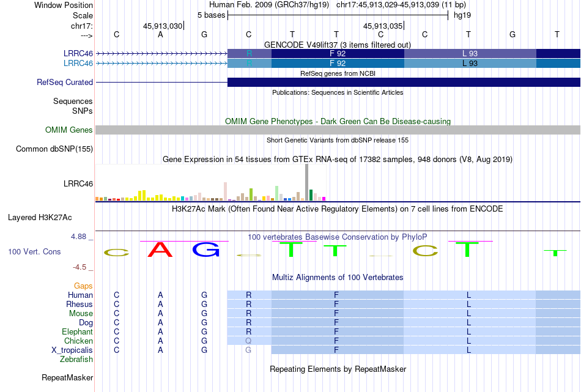The height and width of the screenshot is (392, 581).
Task: Click the magenta bar at GTEx chart end
Action: pos(324,199)
